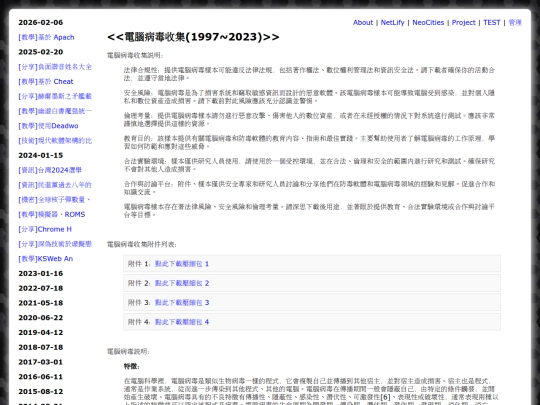Open the [資訊]民進黨過去八年的 sidebar post

55,185
